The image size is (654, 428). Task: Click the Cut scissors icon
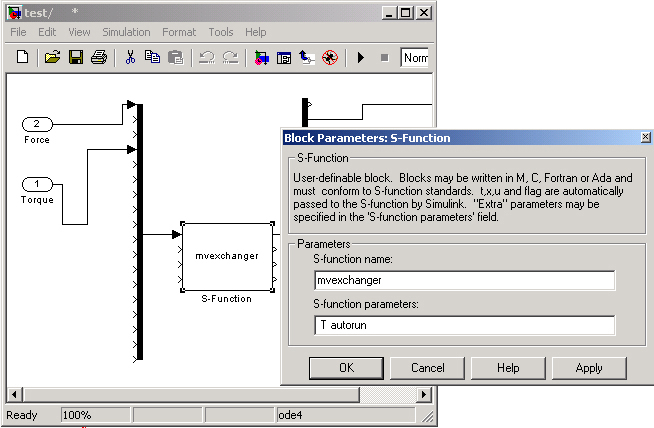coord(129,58)
